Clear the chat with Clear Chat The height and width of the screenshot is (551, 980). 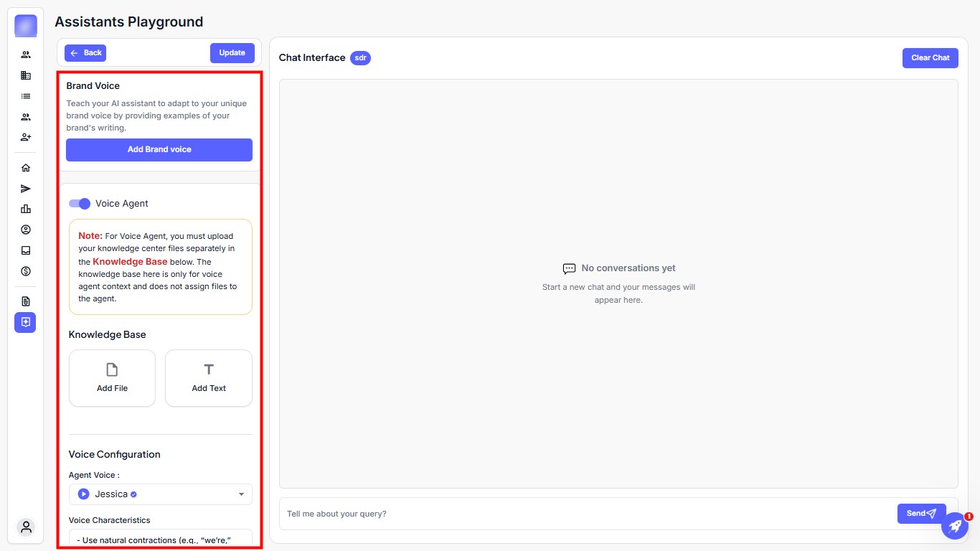coord(930,58)
